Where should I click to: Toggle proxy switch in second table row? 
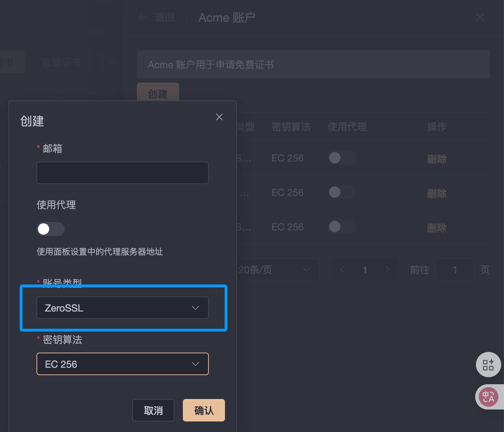tap(342, 192)
